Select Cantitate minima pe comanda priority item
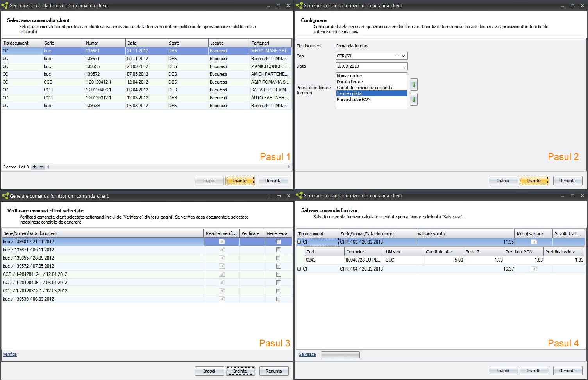 point(372,88)
